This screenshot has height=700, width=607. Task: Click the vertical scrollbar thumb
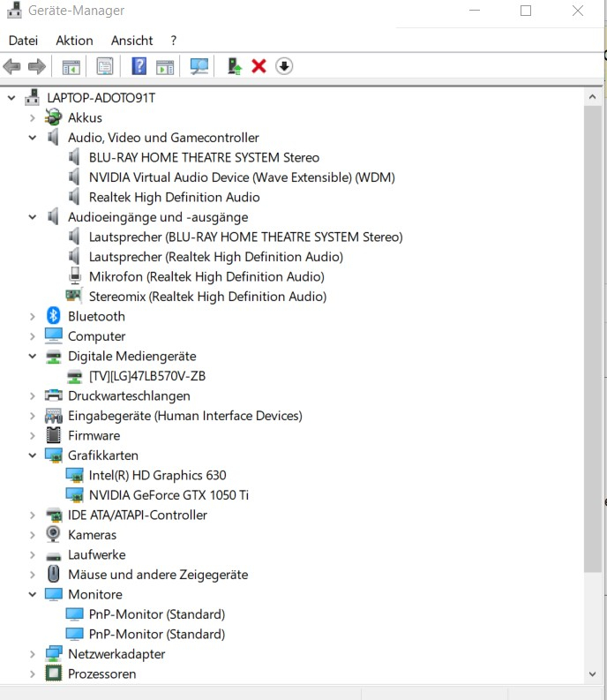(592, 338)
